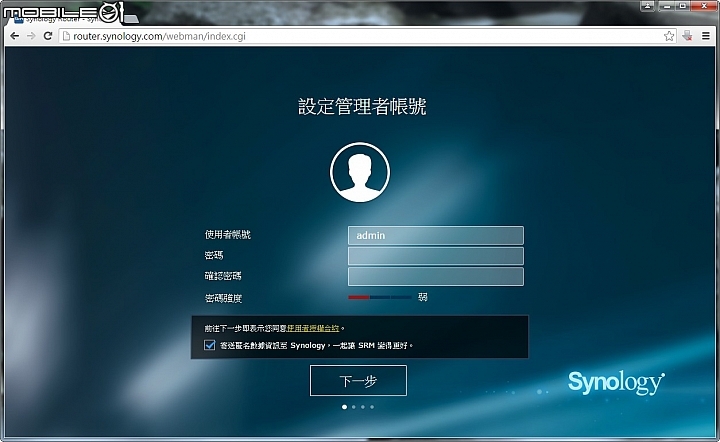Select the fourth setup step dot
720x442 pixels.
(x=372, y=407)
